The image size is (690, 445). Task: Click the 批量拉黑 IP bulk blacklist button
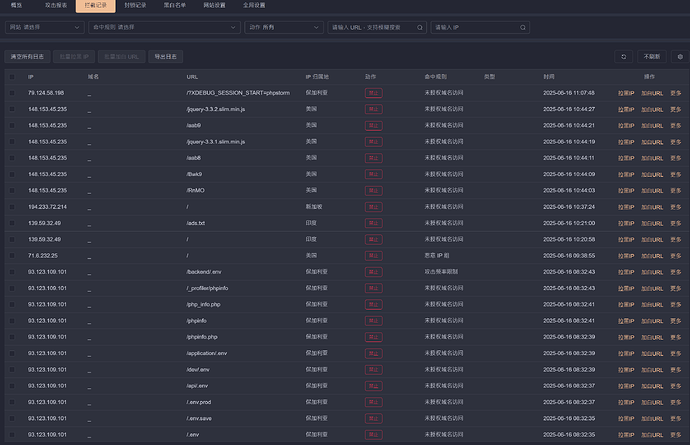[74, 57]
